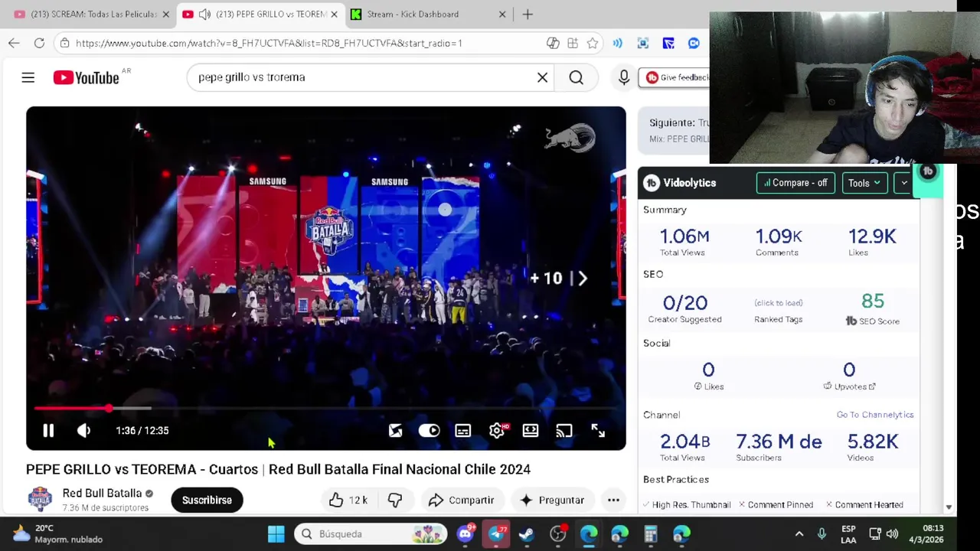Open the Red Bull Batalla channel avatar
Screen dimensions: 980x551
coord(40,499)
